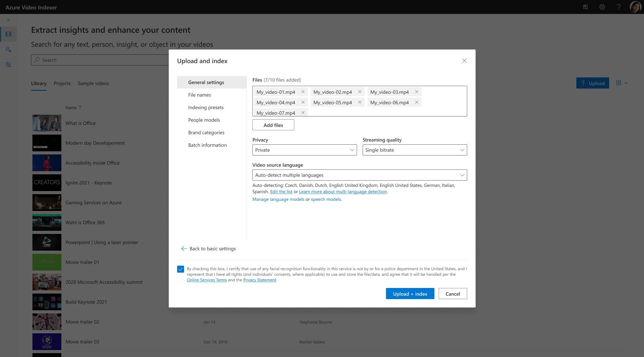Open the Manage language models link
This screenshot has width=644, height=357.
tap(278, 199)
